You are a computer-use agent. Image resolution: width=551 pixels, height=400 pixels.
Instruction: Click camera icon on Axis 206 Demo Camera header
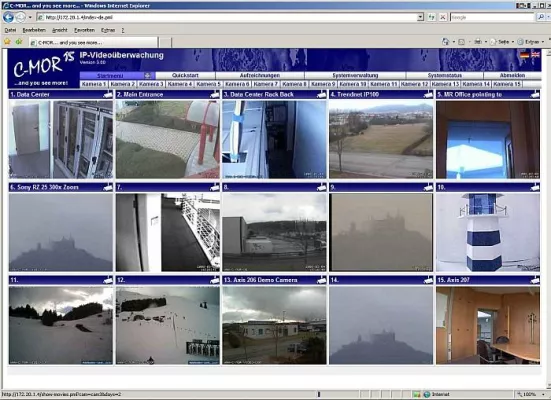pyautogui.click(x=322, y=280)
